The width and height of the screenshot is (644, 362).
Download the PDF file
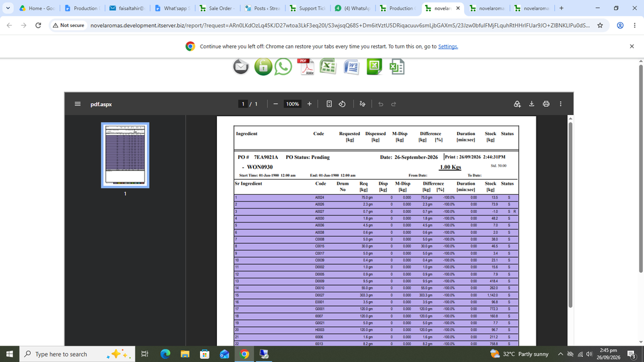pyautogui.click(x=531, y=104)
